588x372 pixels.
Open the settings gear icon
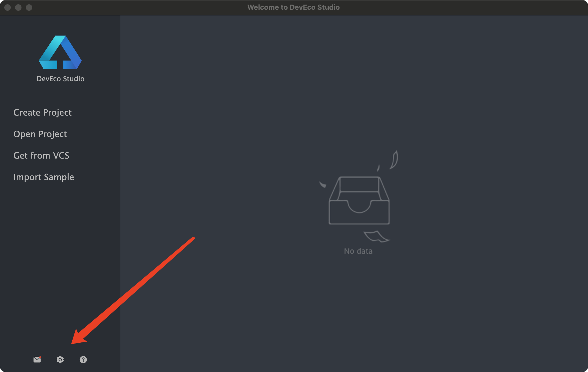(60, 360)
